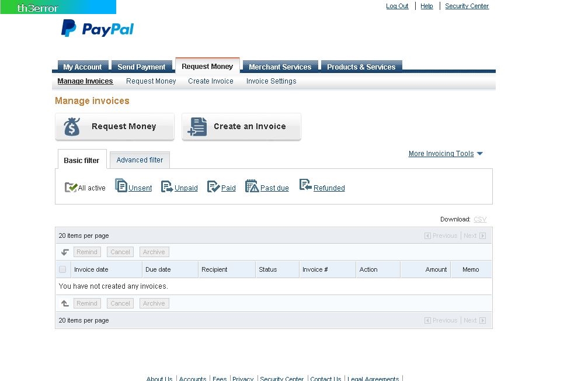Click the top Next page arrow icon
The height and width of the screenshot is (381, 588).
pyautogui.click(x=483, y=235)
